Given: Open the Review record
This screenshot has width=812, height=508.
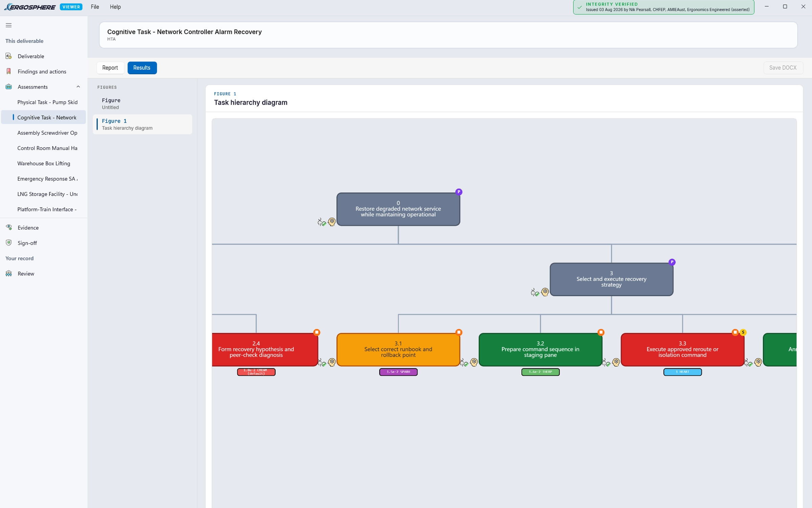Looking at the screenshot, I should tap(43, 274).
